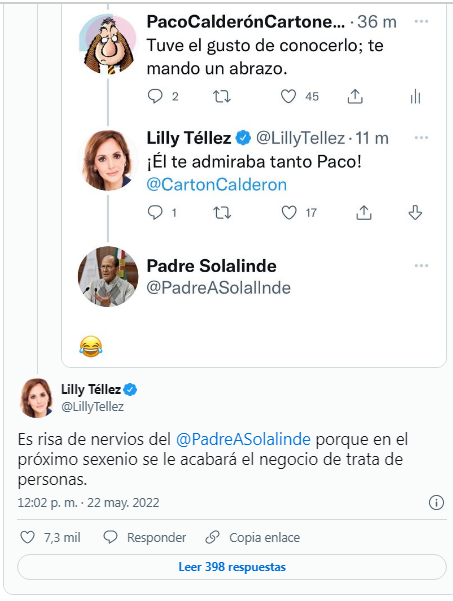This screenshot has width=453, height=601.
Task: Retweet PacoCalderón's tweet
Action: 222,97
